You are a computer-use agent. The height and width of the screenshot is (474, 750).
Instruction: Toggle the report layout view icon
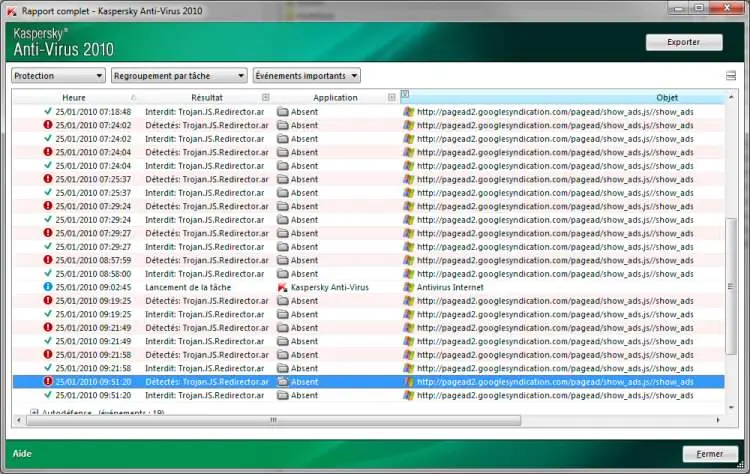coord(730,76)
